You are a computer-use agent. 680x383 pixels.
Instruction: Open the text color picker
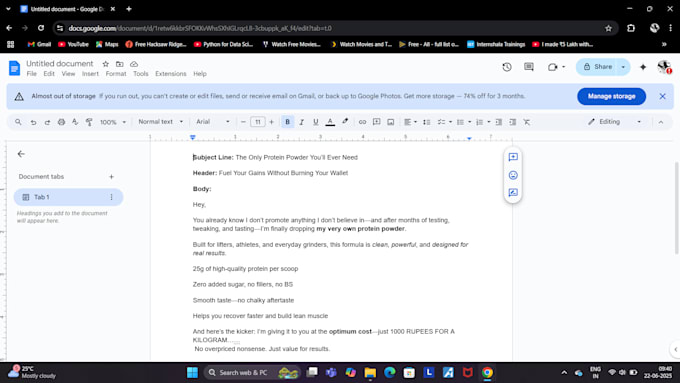pyautogui.click(x=330, y=122)
